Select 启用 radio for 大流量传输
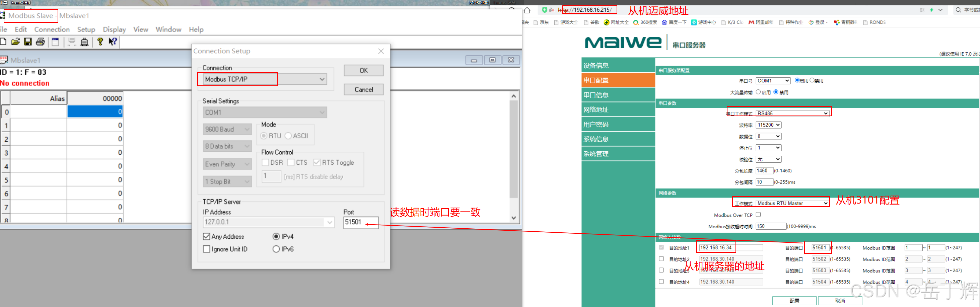980x307 pixels. click(758, 92)
